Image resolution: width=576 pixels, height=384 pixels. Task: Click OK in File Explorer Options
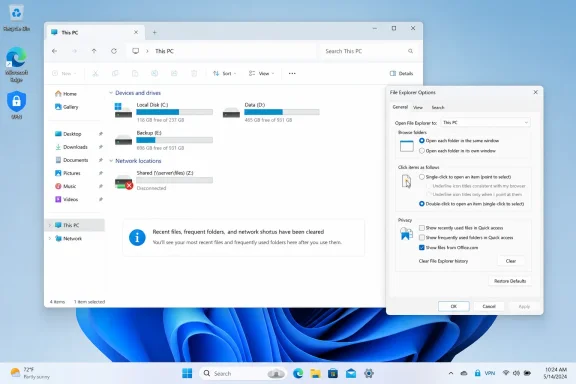(454, 306)
